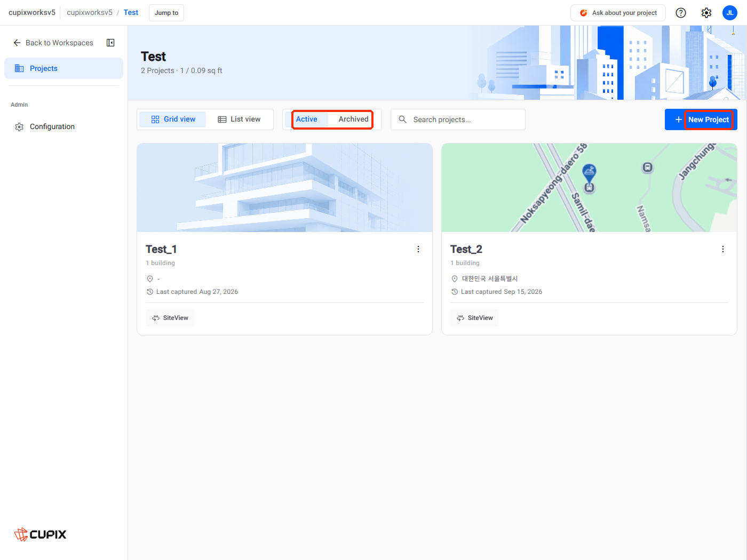Screen dimensions: 747x560
Task: Create a New Project
Action: (x=701, y=119)
